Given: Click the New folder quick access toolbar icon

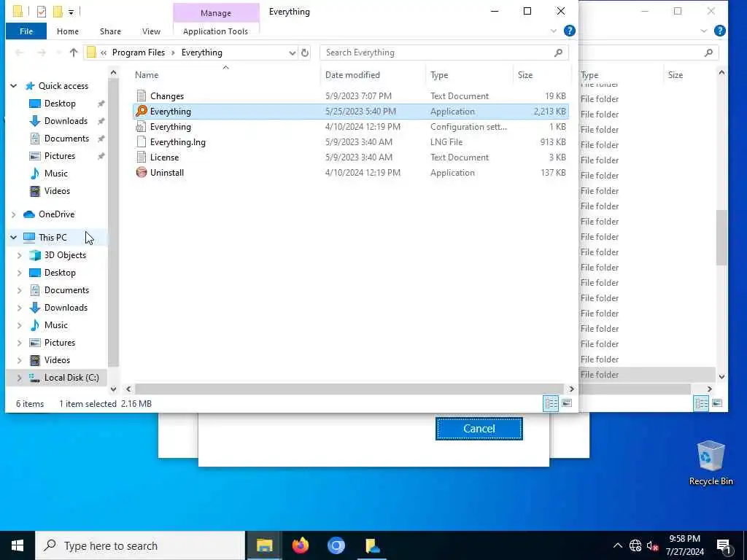Looking at the screenshot, I should pos(58,12).
